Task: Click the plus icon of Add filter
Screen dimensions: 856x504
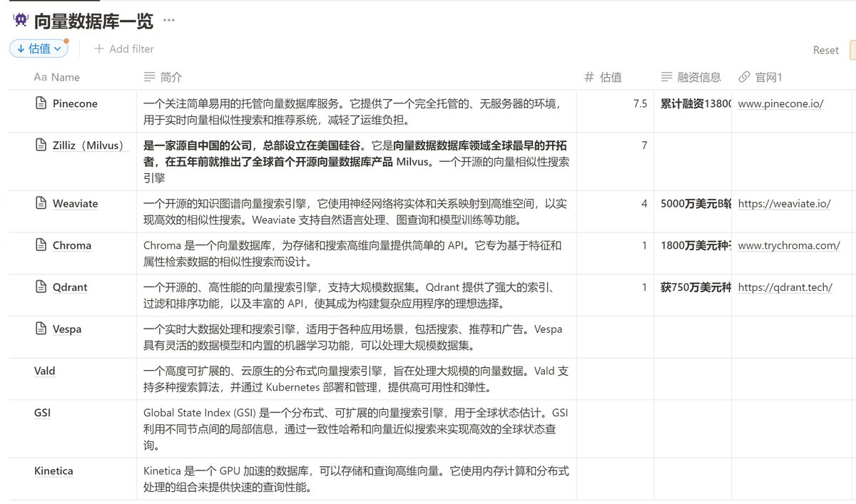Action: [99, 48]
